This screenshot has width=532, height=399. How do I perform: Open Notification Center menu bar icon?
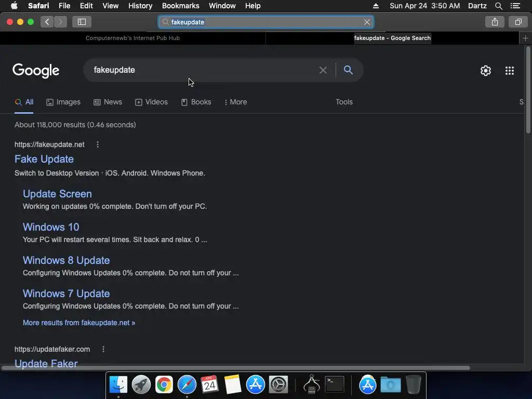pos(515,6)
